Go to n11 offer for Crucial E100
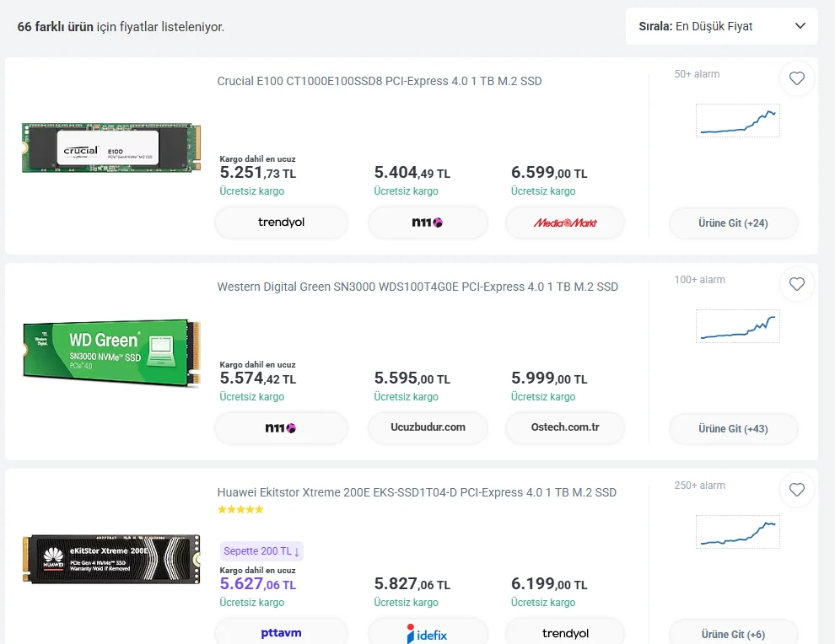 click(428, 223)
